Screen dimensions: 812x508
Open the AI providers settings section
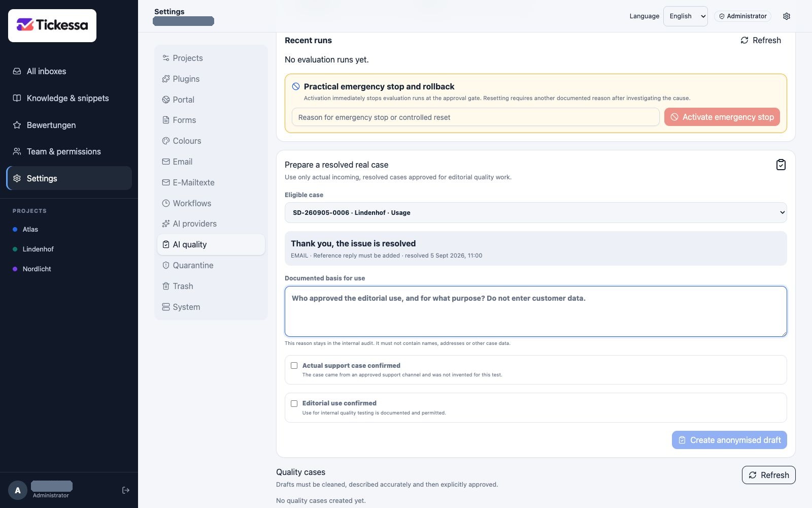(211, 224)
